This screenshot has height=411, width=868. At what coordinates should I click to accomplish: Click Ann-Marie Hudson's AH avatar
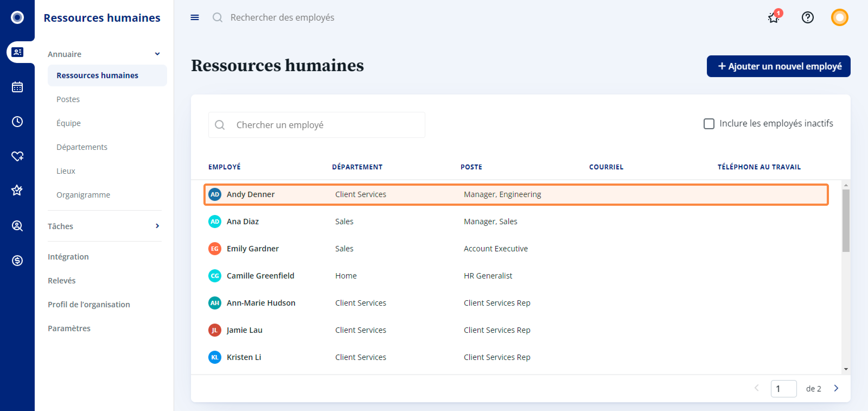click(x=215, y=303)
